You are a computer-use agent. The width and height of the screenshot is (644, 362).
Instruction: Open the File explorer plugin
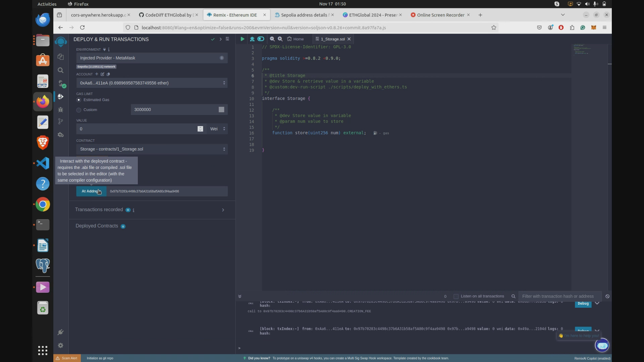pyautogui.click(x=61, y=57)
